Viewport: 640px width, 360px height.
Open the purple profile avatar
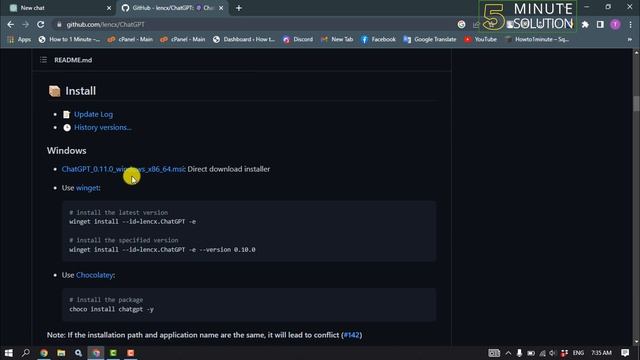click(615, 24)
